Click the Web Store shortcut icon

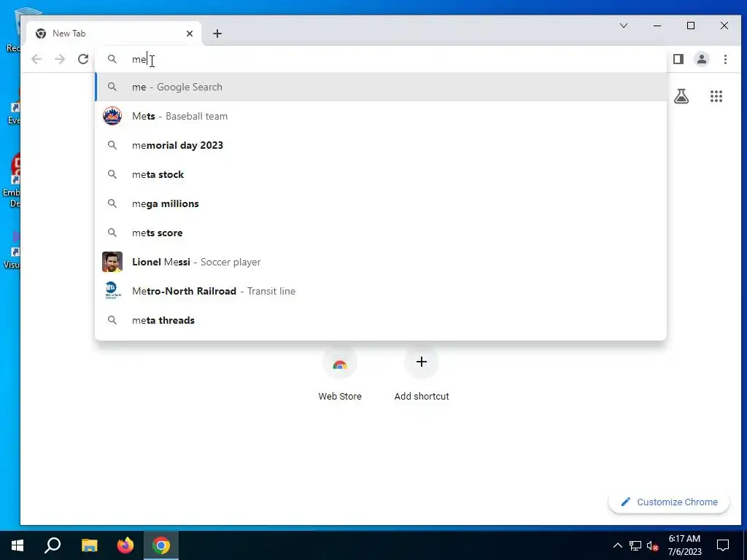click(340, 363)
